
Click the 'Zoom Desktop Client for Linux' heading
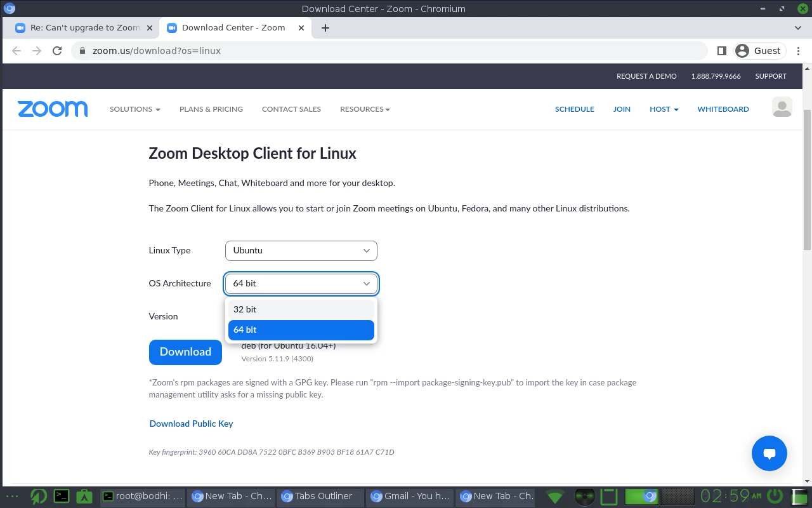[252, 153]
